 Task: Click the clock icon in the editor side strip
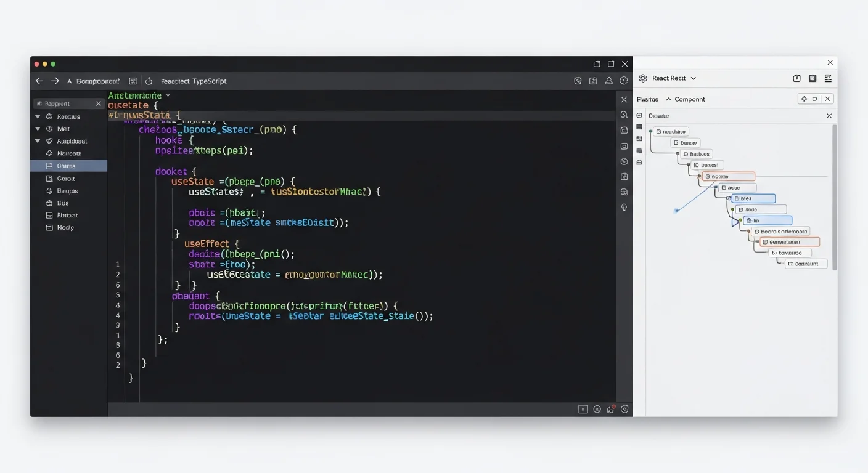623,161
